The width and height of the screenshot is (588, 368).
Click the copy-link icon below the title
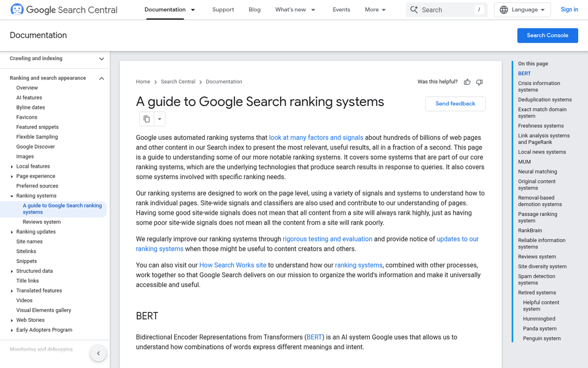146,119
